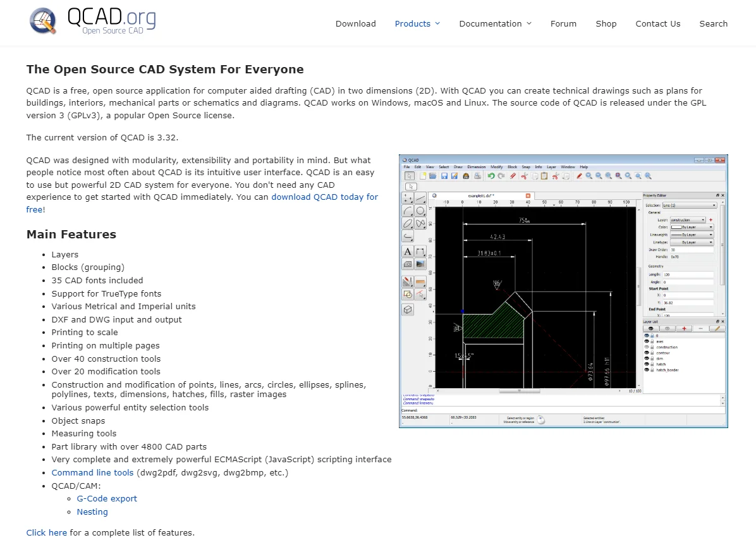Expand the Products dropdown menu
The image size is (756, 552).
417,23
